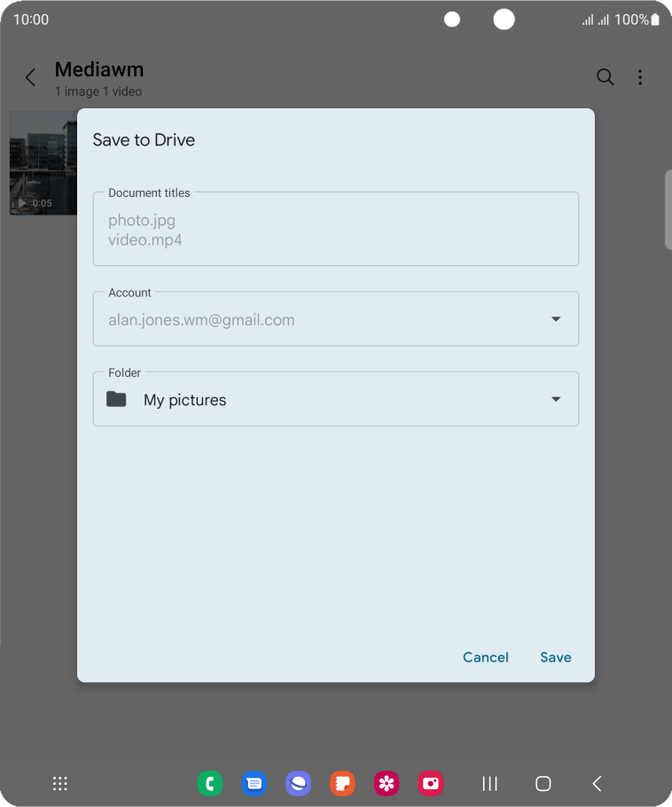Tap the back navigation arrow at bottom

click(x=597, y=784)
